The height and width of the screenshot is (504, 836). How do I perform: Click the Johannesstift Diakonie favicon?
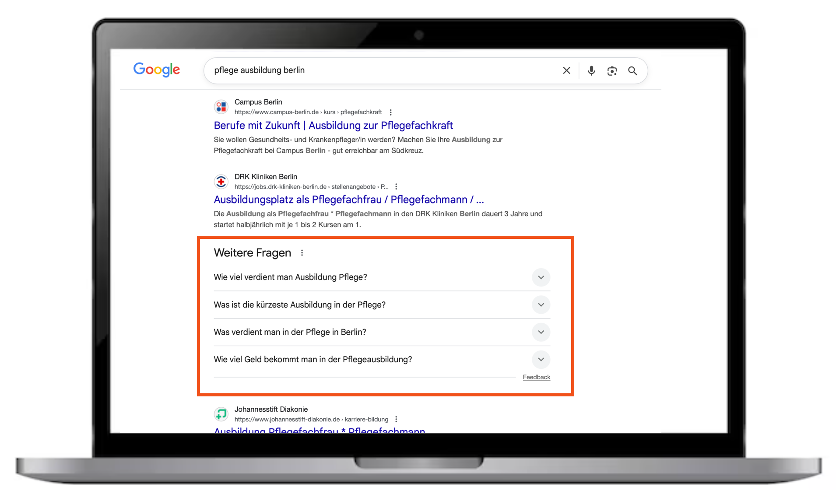[221, 414]
